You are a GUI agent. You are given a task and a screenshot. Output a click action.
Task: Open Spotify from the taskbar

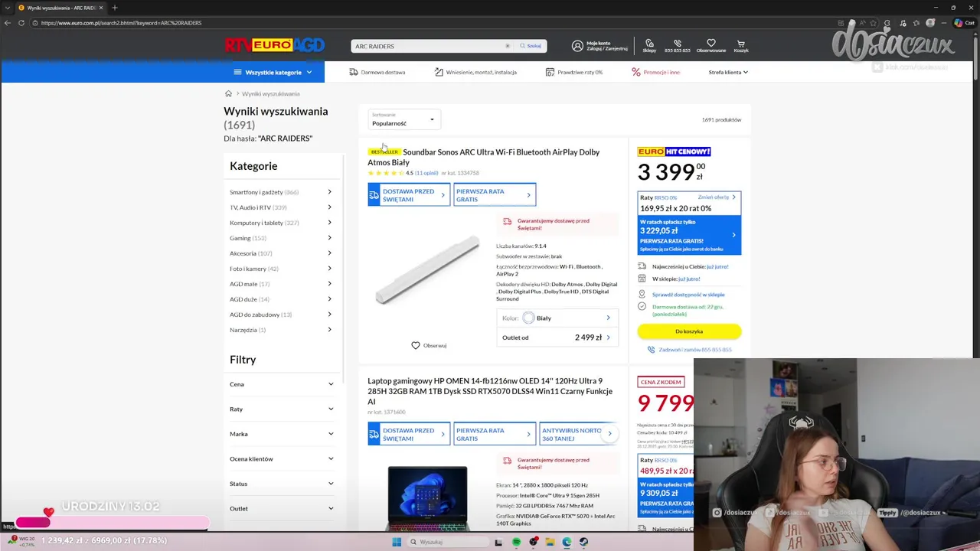click(516, 542)
